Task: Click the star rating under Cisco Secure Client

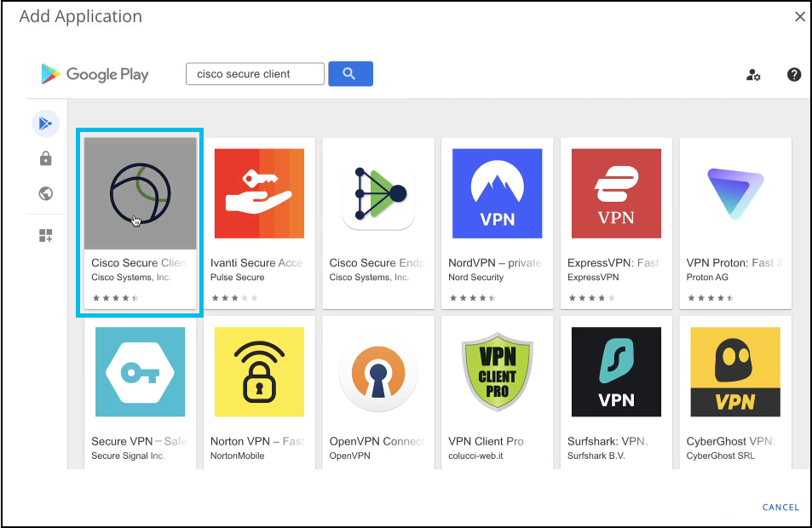Action: point(116,298)
